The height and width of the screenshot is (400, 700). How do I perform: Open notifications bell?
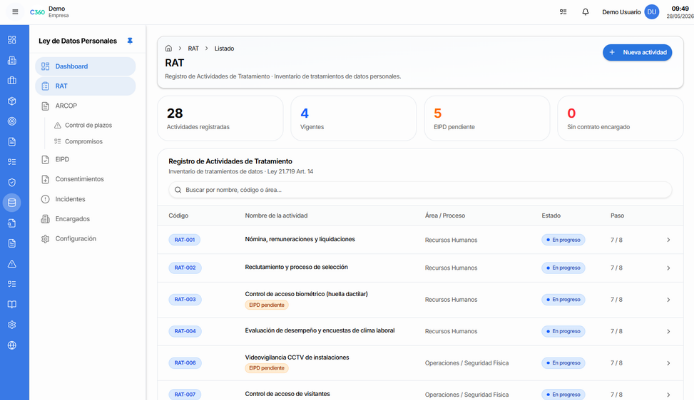coord(585,12)
